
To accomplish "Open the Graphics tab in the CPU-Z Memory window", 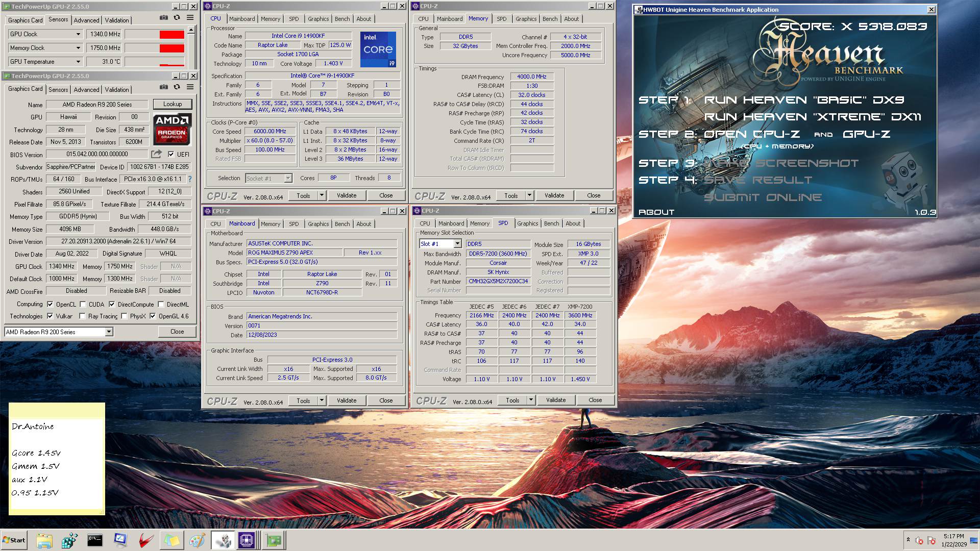I will click(x=526, y=19).
